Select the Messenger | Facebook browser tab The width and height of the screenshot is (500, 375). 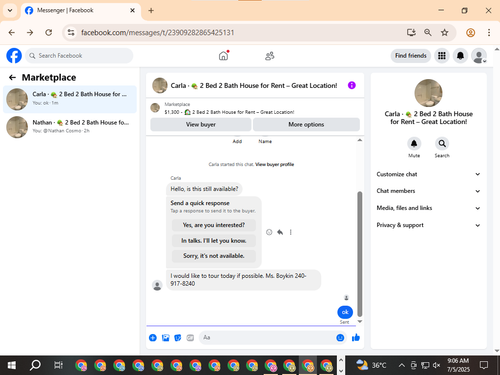pyautogui.click(x=81, y=10)
